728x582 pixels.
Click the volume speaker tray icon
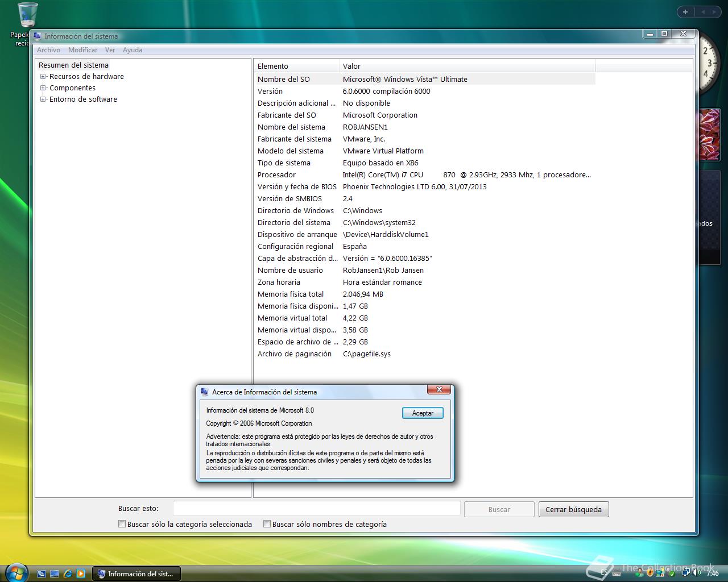[697, 572]
